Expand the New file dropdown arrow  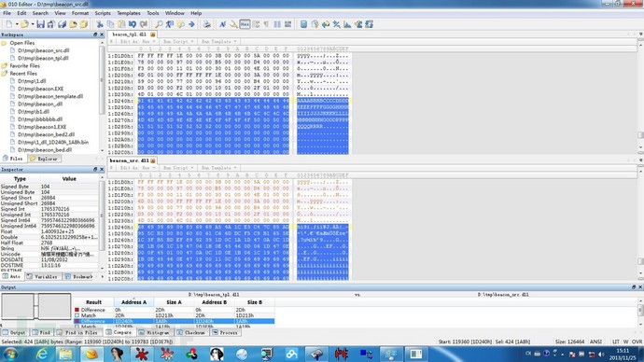point(17,24)
